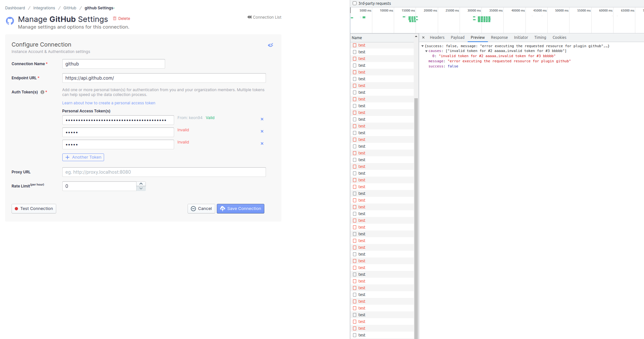The image size is (644, 339).
Task: Click the invalid token causes message line
Action: pyautogui.click(x=494, y=56)
